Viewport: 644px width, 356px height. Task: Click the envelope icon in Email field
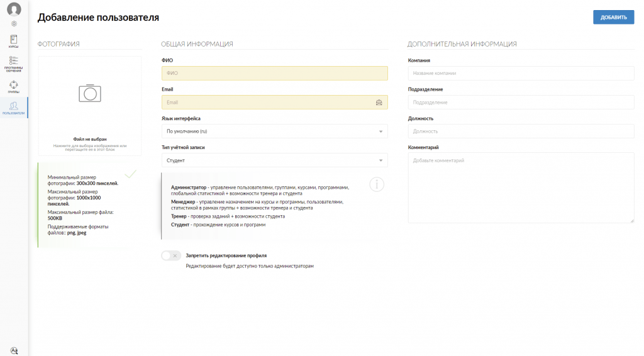point(379,103)
